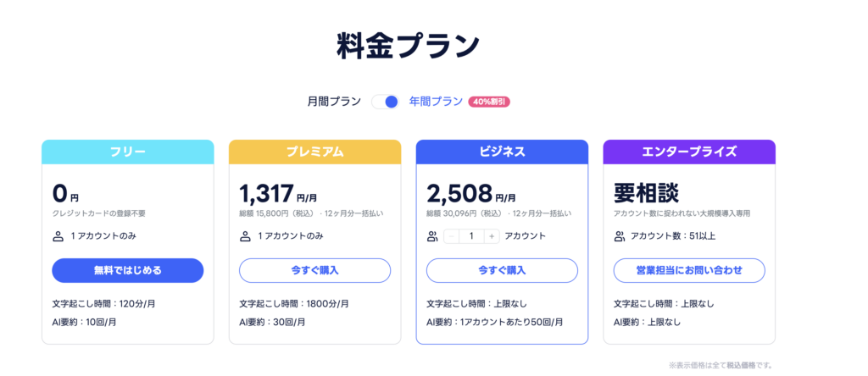The image size is (868, 376).
Task: Click the single-user icon in the プレミアム card
Action: 245,236
